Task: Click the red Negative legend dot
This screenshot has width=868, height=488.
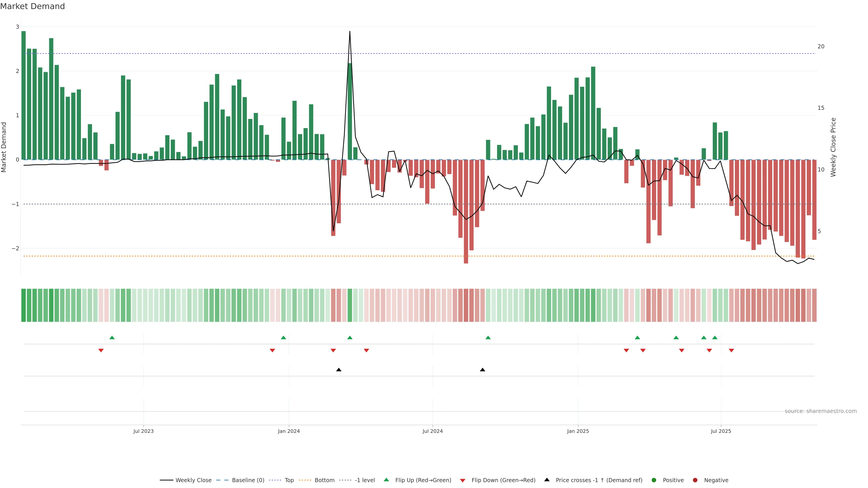Action: [x=695, y=480]
